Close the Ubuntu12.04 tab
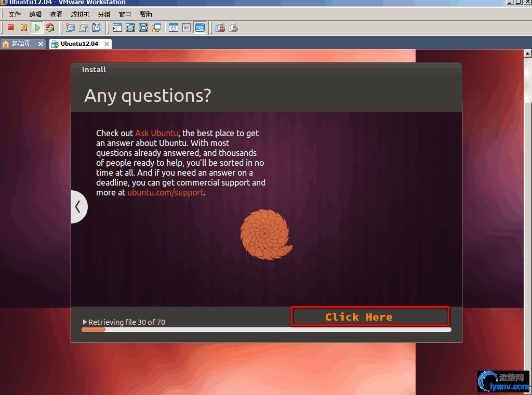Viewport: 532px width, 395px height. click(x=107, y=44)
